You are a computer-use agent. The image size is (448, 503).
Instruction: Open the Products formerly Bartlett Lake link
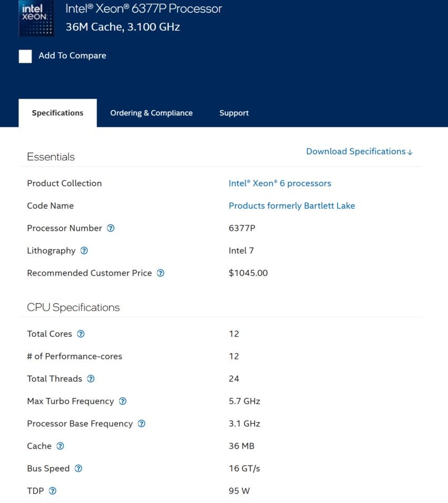(292, 206)
